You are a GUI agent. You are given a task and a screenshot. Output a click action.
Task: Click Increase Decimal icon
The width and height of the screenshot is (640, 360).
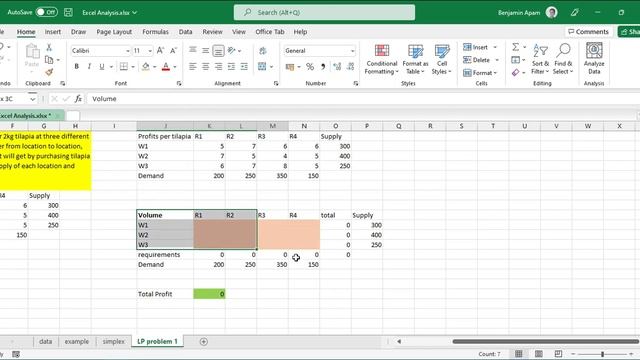(x=337, y=67)
